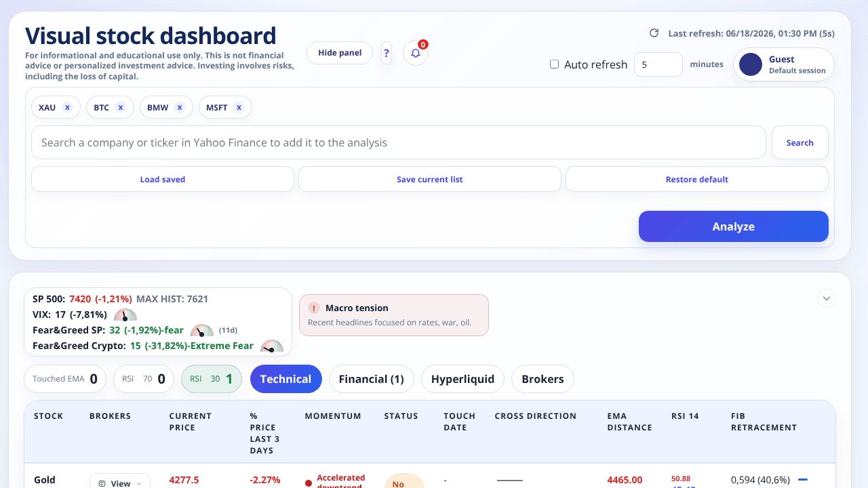The width and height of the screenshot is (868, 488).
Task: Click Accelerated downtrend momentum label
Action: click(341, 481)
